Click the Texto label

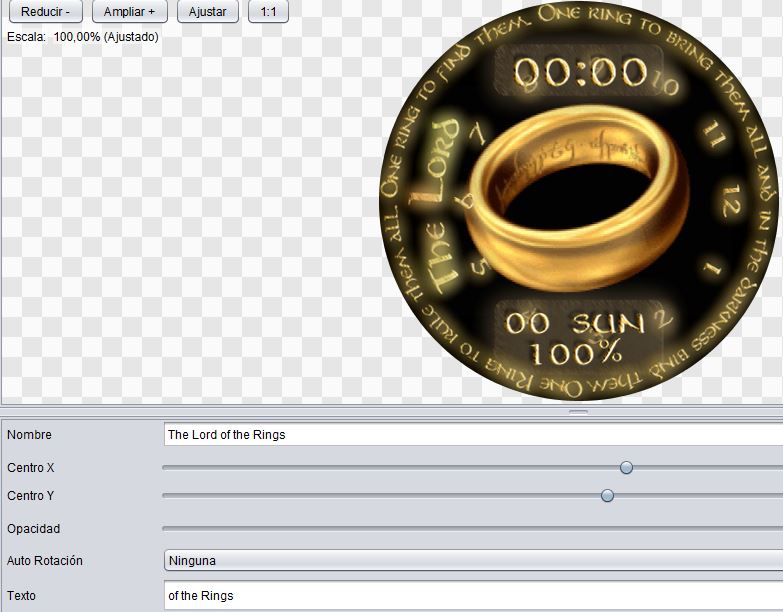21,596
